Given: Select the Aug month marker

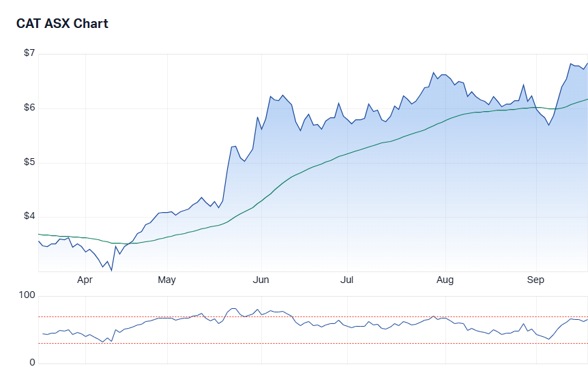Looking at the screenshot, I should (445, 280).
